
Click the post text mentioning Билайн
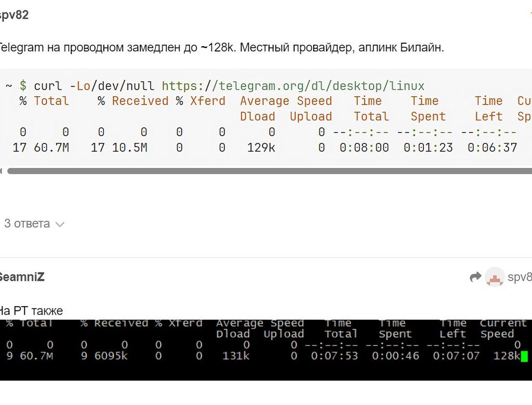coord(221,48)
